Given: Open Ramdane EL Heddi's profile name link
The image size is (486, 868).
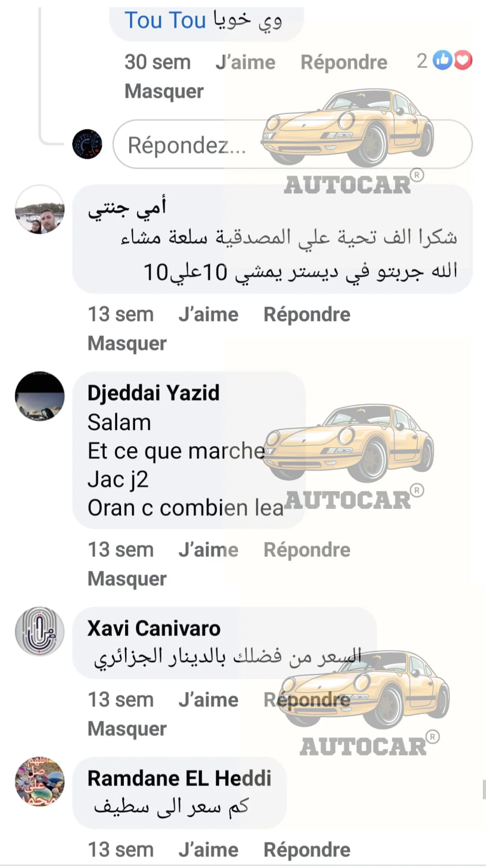Looking at the screenshot, I should point(180,778).
